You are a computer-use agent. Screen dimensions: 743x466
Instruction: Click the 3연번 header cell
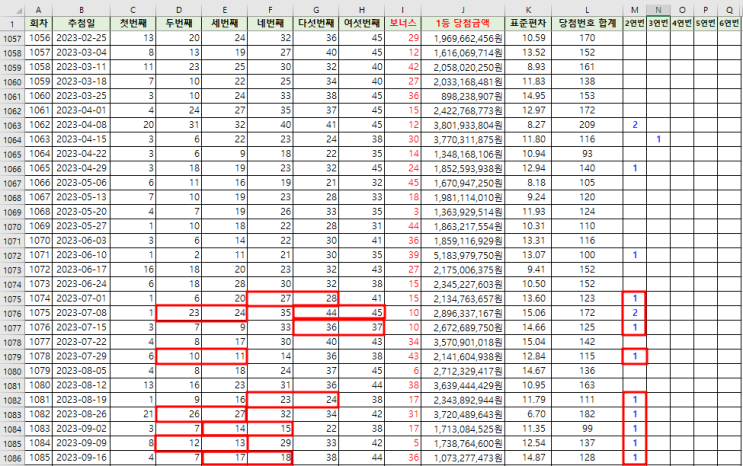tap(658, 23)
